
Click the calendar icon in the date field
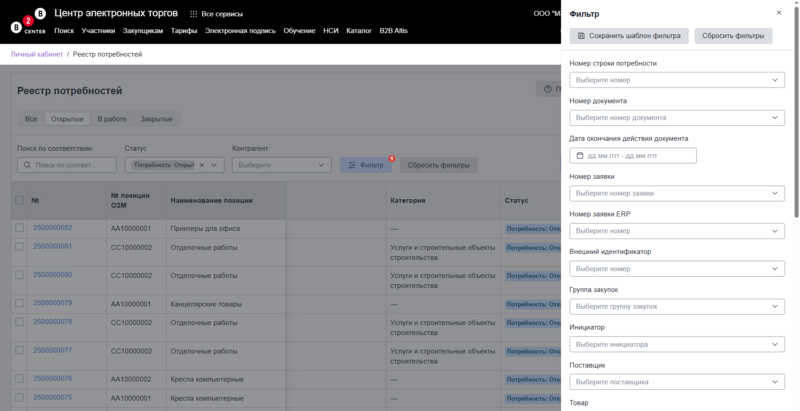(580, 156)
